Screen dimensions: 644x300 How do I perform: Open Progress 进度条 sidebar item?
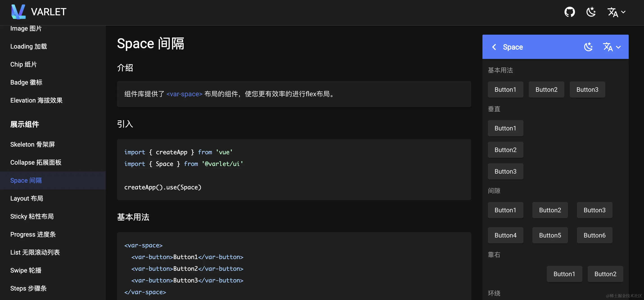click(x=33, y=234)
